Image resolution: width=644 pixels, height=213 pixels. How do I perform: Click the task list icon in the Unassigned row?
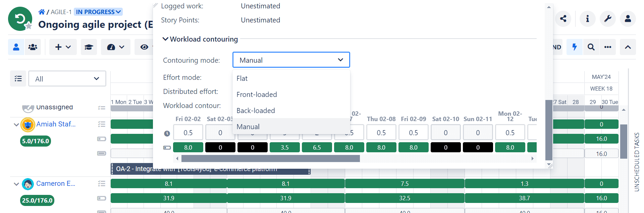[102, 108]
